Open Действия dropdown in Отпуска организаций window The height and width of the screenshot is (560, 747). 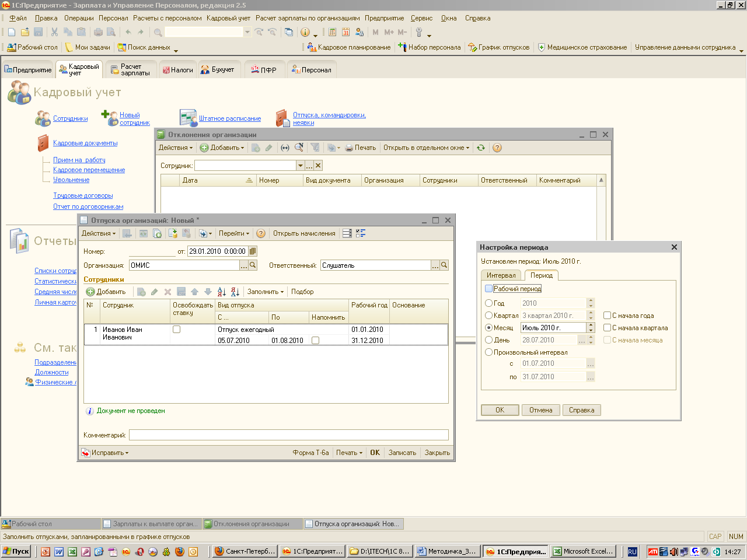99,233
